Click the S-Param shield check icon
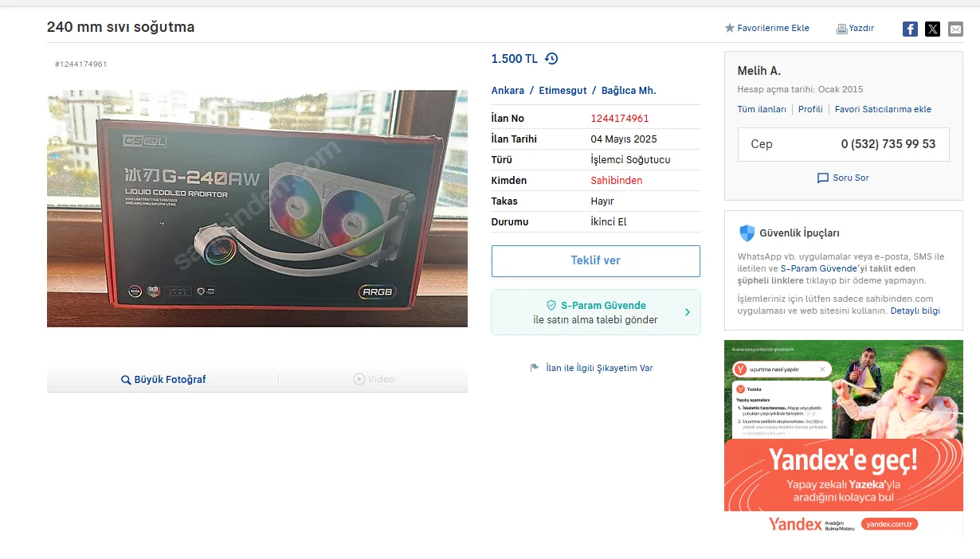Screen dimensions: 980x559 coord(551,305)
